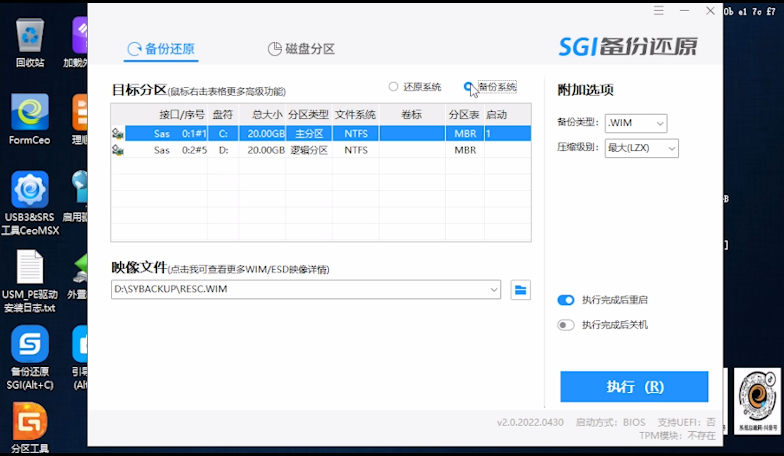Viewport: 784px width, 456px height.
Task: Open the USB3&SRS CeoMSX tool icon
Action: click(30, 202)
